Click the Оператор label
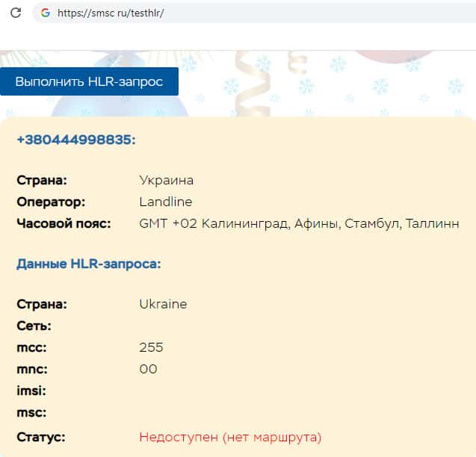The width and height of the screenshot is (476, 457). (51, 202)
